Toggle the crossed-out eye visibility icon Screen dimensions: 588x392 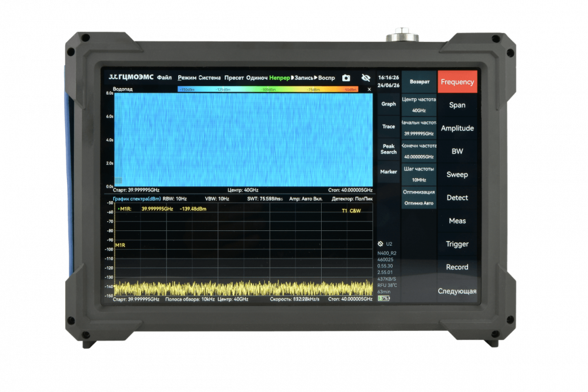(x=366, y=78)
